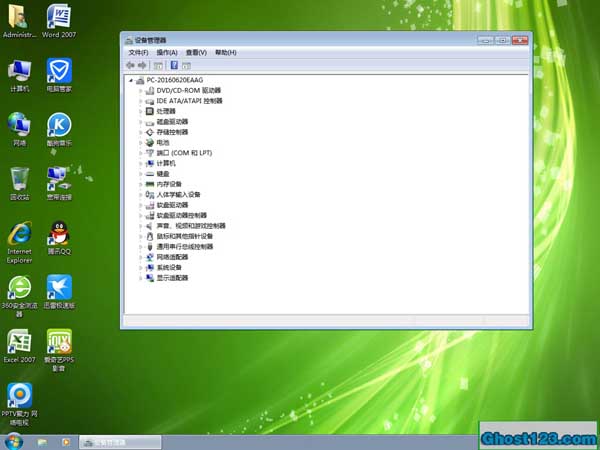Viewport: 600px width, 450px height.
Task: Open the 查看(V) menu
Action: tap(196, 52)
